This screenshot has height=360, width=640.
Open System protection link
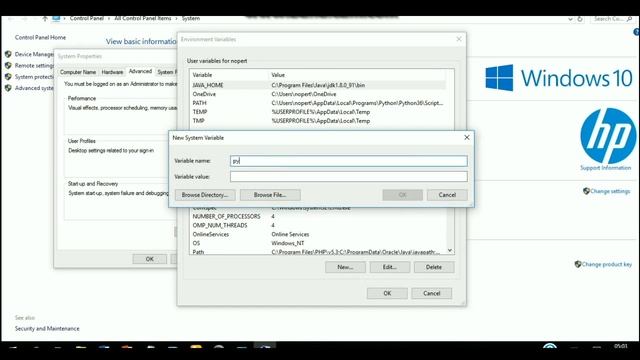[34, 77]
